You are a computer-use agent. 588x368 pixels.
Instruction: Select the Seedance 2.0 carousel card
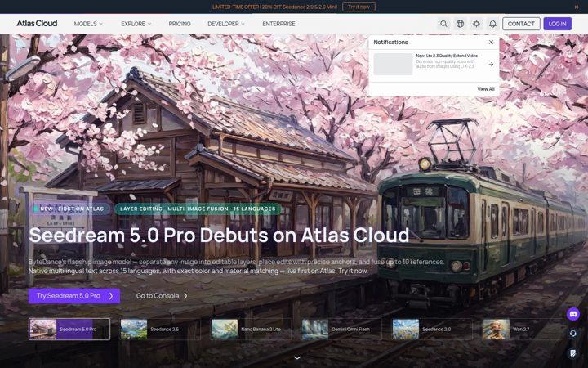coord(432,329)
